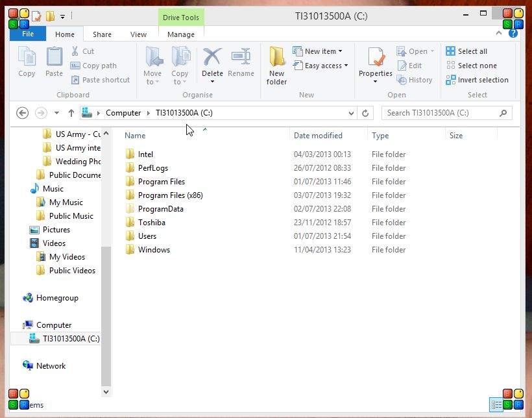The width and height of the screenshot is (532, 418).
Task: Open the Properties icon
Action: (376, 57)
